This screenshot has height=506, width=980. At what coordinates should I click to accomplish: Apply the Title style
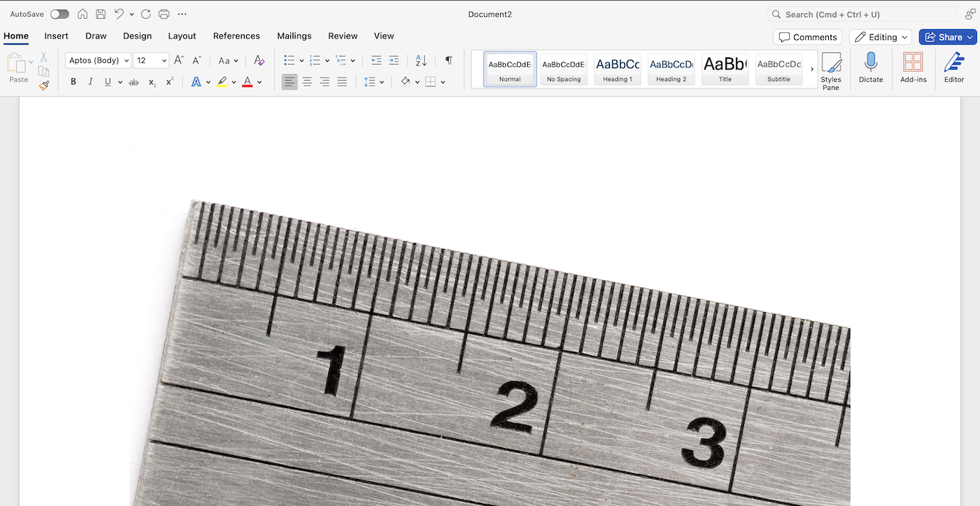coord(725,69)
